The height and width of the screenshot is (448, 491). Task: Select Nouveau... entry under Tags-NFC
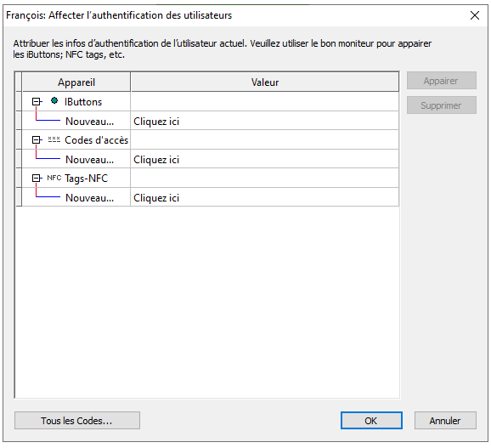(x=89, y=198)
